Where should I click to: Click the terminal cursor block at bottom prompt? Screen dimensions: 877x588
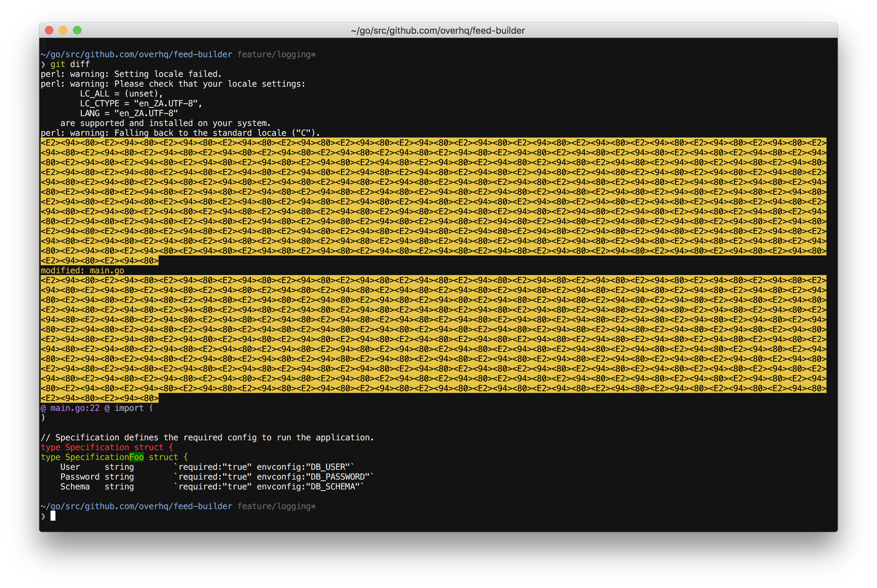[53, 516]
